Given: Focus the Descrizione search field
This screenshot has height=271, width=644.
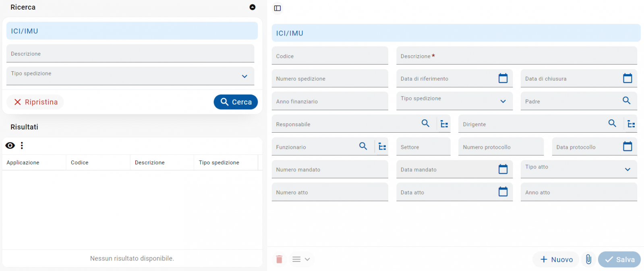Looking at the screenshot, I should click(130, 54).
